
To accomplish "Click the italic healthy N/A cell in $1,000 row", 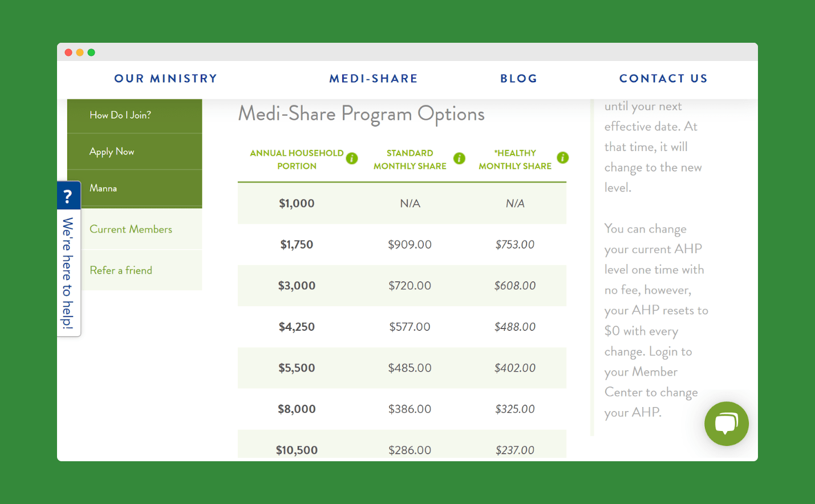I will (x=515, y=204).
